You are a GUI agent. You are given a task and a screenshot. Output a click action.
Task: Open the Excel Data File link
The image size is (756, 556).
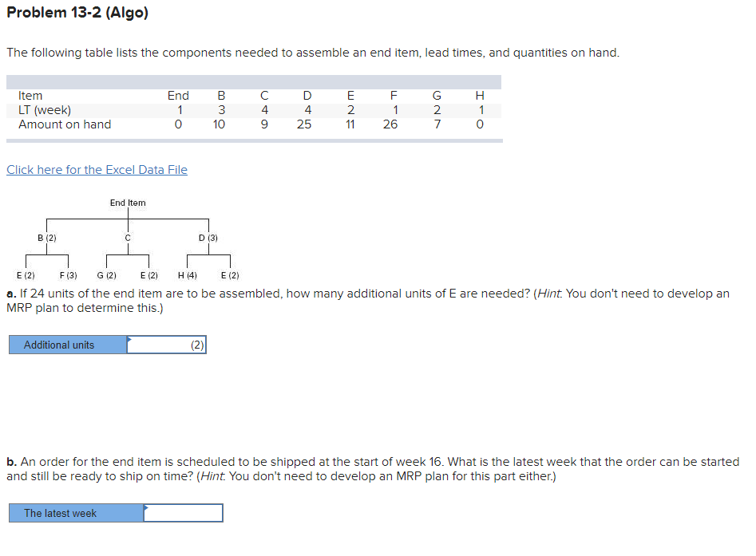point(97,169)
